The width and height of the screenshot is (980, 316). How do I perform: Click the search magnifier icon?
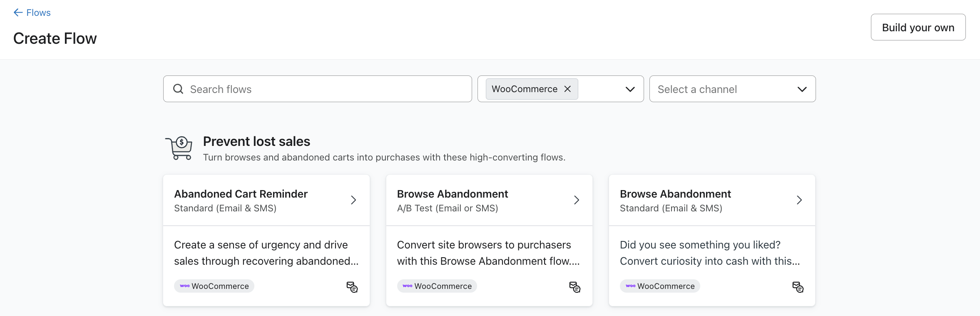tap(178, 89)
